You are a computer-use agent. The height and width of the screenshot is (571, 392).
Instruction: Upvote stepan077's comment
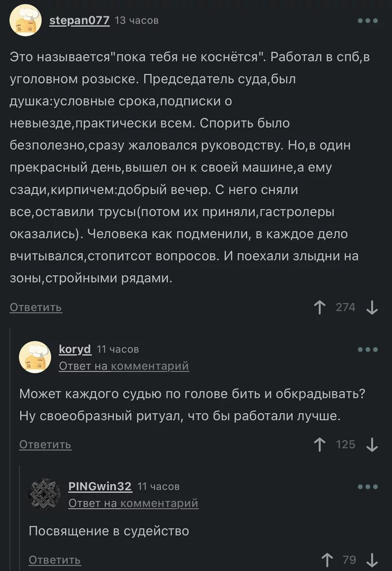320,307
